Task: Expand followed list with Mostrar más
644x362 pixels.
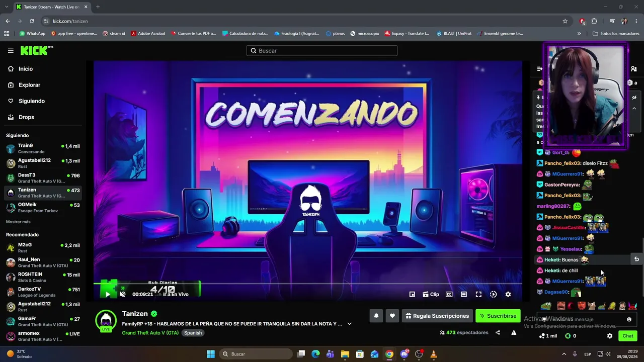Action: click(x=18, y=222)
